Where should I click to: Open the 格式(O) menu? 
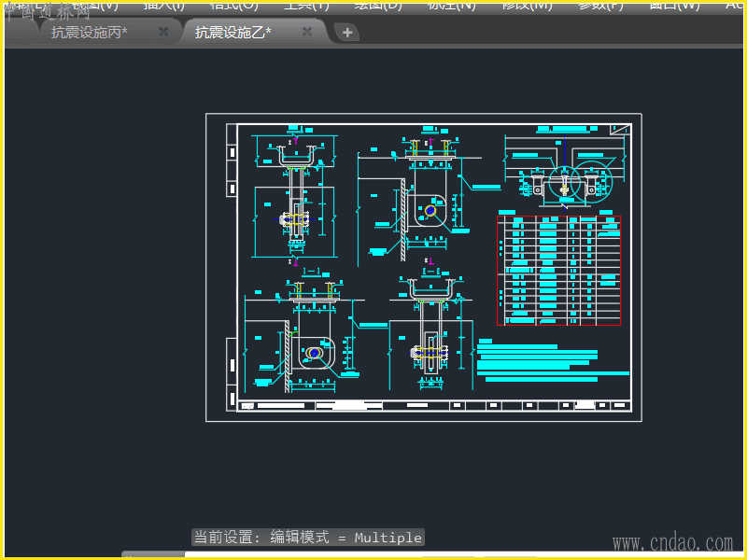[233, 5]
